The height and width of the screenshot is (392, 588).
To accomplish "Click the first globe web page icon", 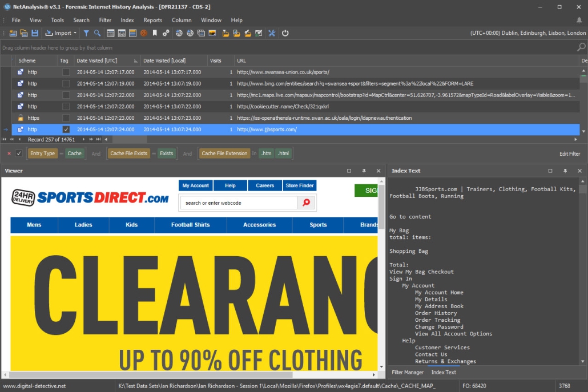I will point(179,33).
